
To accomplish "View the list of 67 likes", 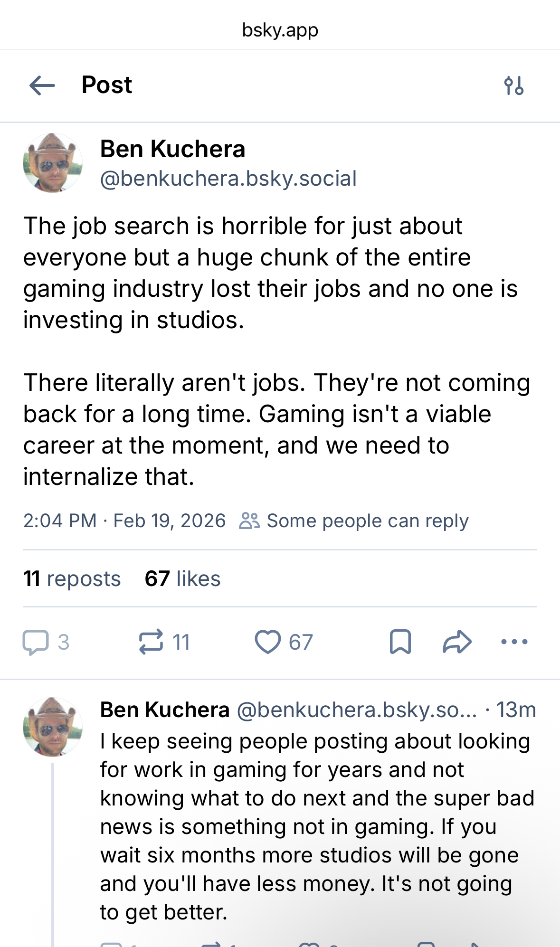I will [182, 579].
